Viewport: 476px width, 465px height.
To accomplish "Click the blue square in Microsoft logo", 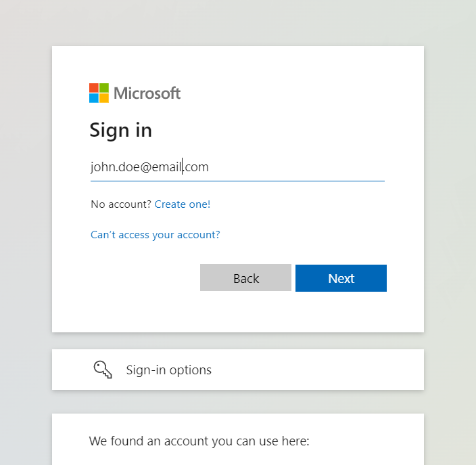I will pyautogui.click(x=94, y=98).
